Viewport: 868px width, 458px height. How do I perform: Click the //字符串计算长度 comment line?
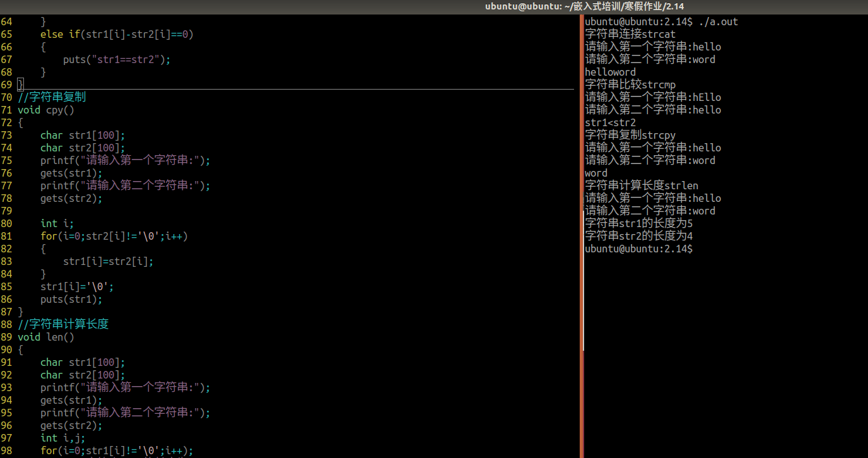[63, 324]
